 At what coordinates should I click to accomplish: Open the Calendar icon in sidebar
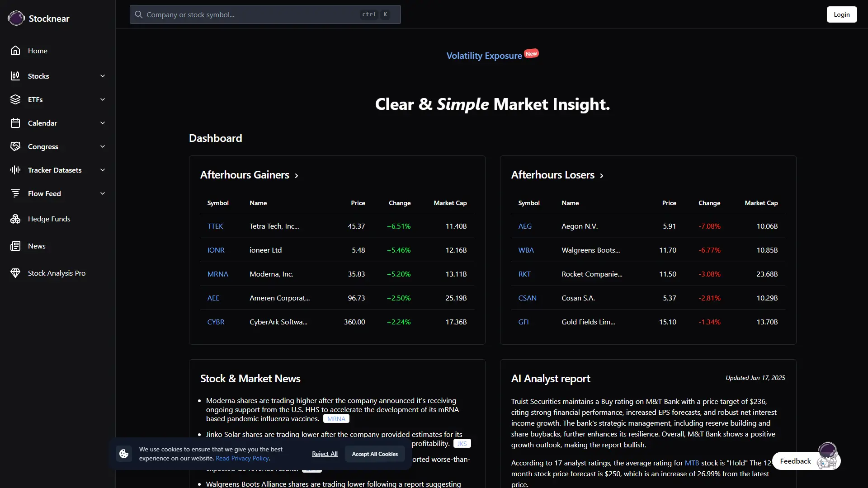coord(15,122)
